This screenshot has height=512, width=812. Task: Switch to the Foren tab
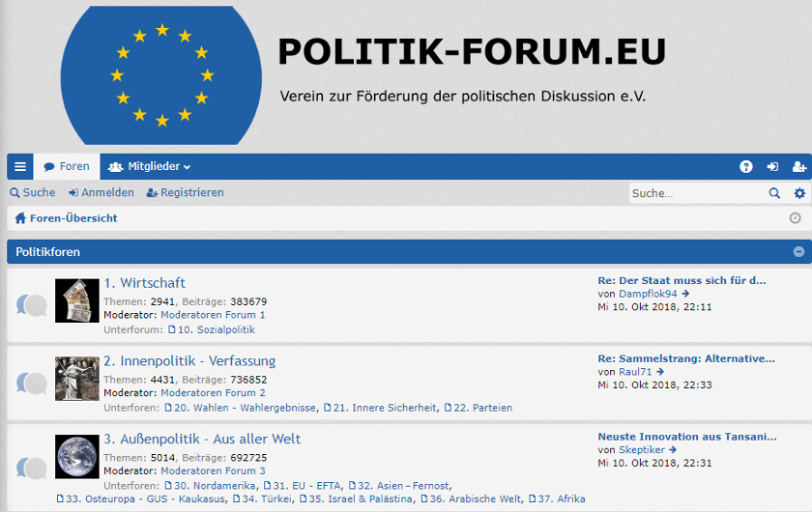(67, 167)
